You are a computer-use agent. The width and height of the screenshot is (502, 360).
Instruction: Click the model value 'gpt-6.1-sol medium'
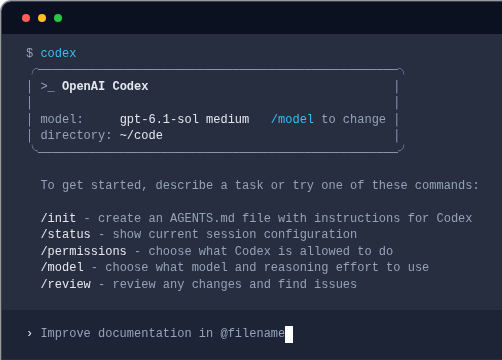point(184,119)
